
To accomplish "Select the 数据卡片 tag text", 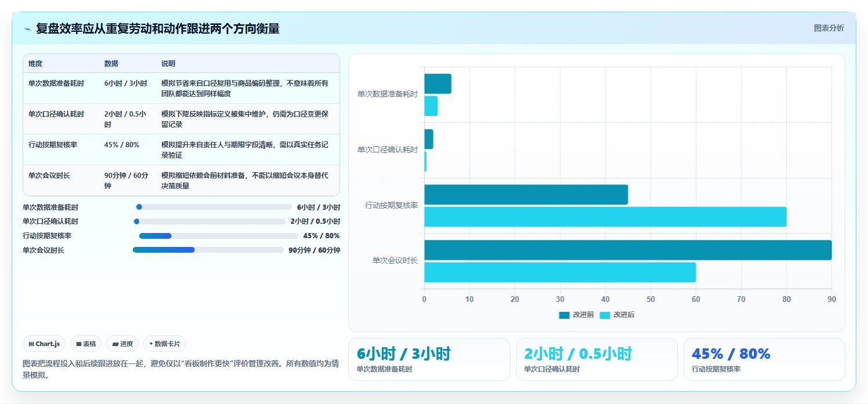I will coord(167,344).
